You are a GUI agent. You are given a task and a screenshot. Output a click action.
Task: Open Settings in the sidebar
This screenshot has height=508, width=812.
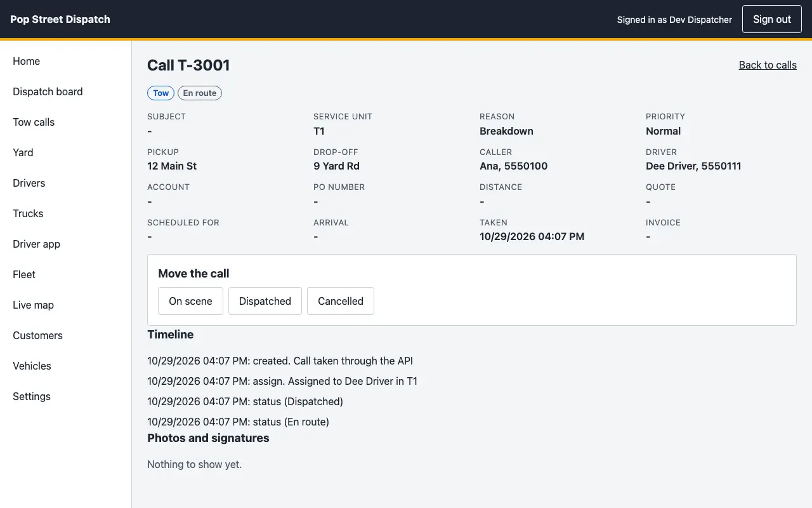point(32,396)
